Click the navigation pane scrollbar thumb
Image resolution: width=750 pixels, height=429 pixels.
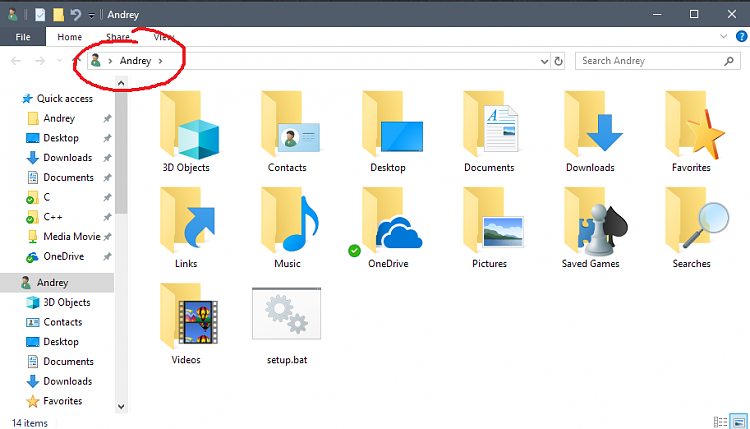pyautogui.click(x=121, y=153)
